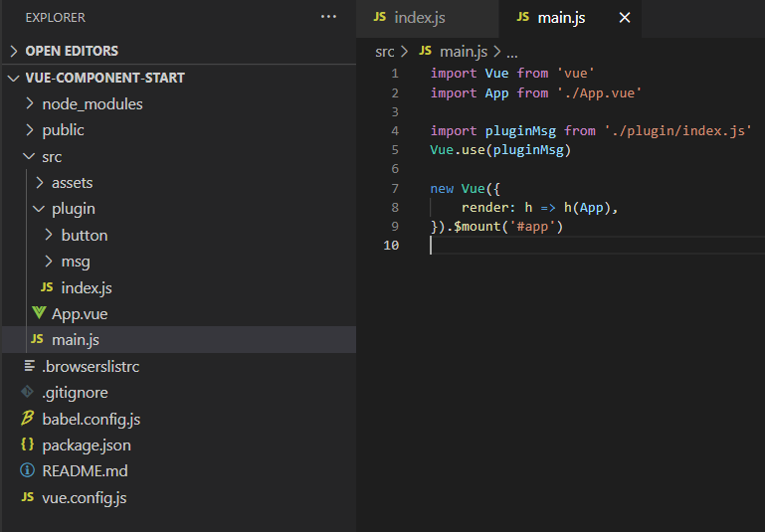This screenshot has width=765, height=532.
Task: Click 'new Vue({' on line 7
Action: point(465,189)
